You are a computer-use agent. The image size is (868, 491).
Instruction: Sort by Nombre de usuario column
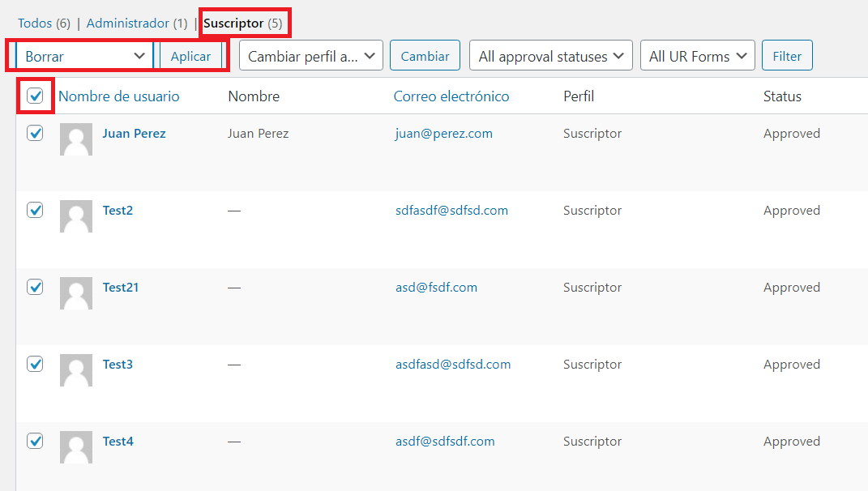click(119, 96)
